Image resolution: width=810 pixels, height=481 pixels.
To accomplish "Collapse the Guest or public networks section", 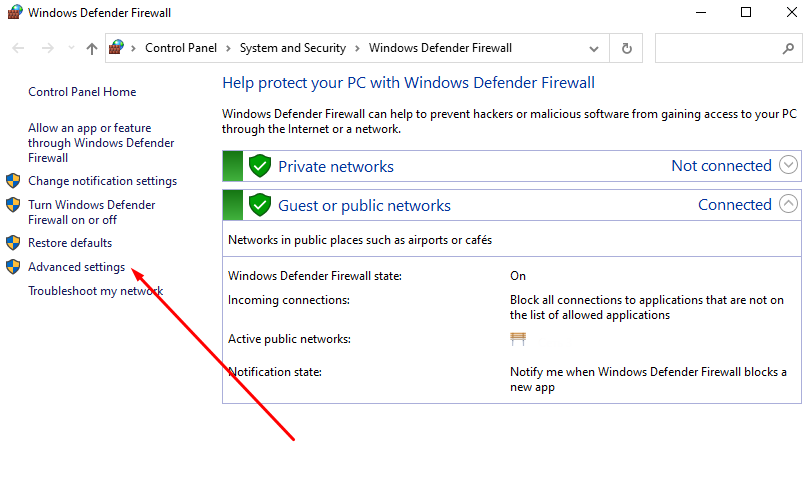I will [x=788, y=204].
